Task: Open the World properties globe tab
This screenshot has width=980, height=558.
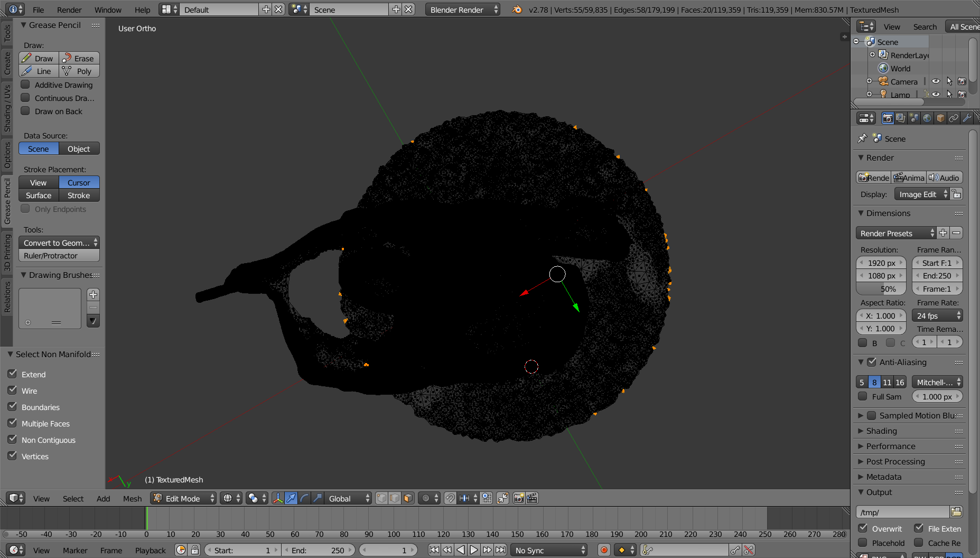Action: [927, 118]
